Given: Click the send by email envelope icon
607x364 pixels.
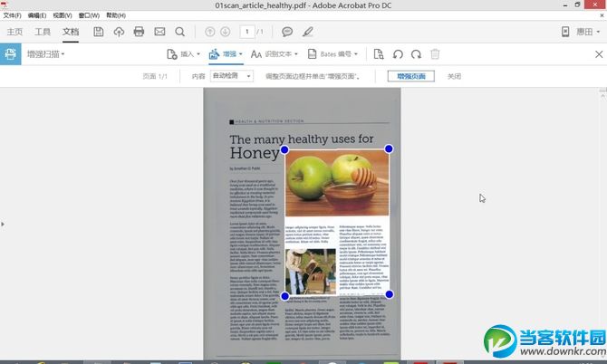Looking at the screenshot, I should click(159, 32).
